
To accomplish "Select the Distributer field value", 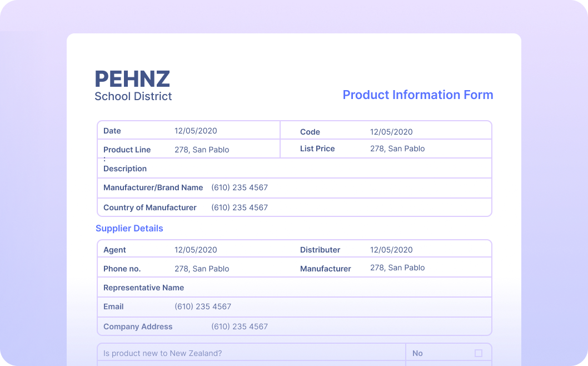I will [391, 250].
